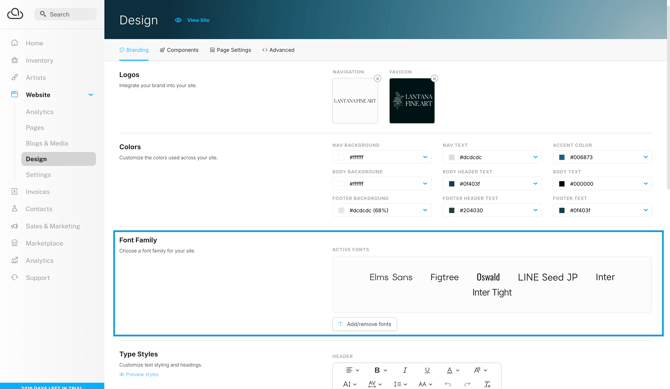Image resolution: width=670 pixels, height=389 pixels.
Task: Open the Body Background color dropdown
Action: click(x=382, y=183)
